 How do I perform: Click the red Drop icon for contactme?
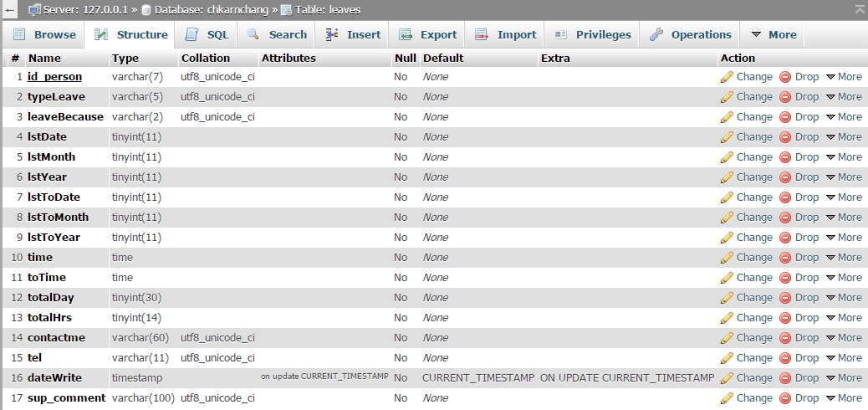(x=785, y=338)
